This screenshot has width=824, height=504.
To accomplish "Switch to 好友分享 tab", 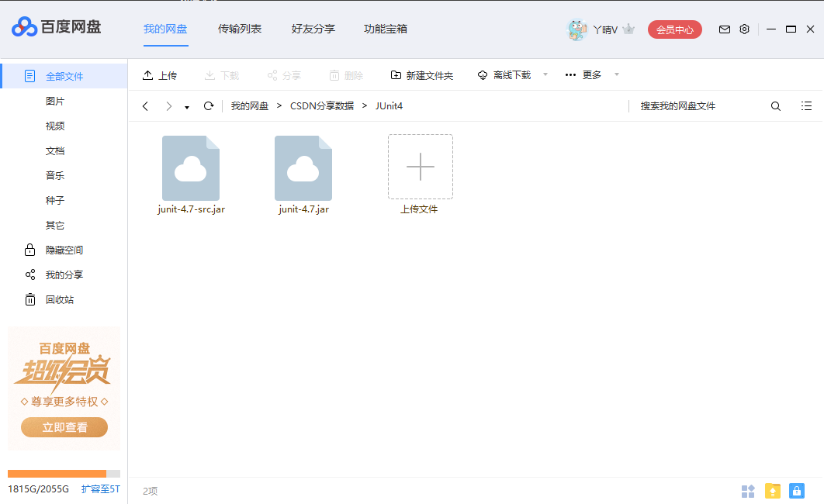I will tap(313, 29).
